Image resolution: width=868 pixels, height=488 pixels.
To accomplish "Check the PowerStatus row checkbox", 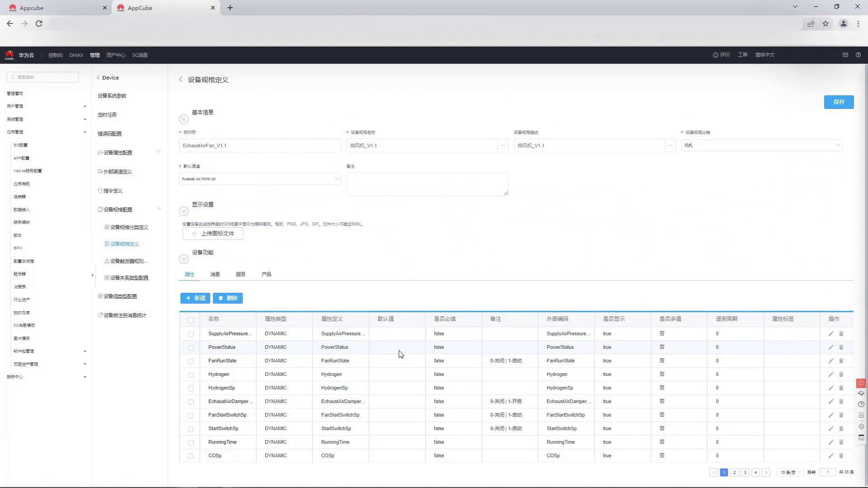I will coord(191,348).
